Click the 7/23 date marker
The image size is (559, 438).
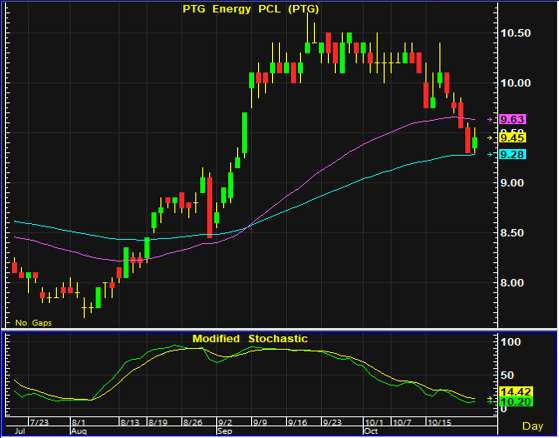39,423
